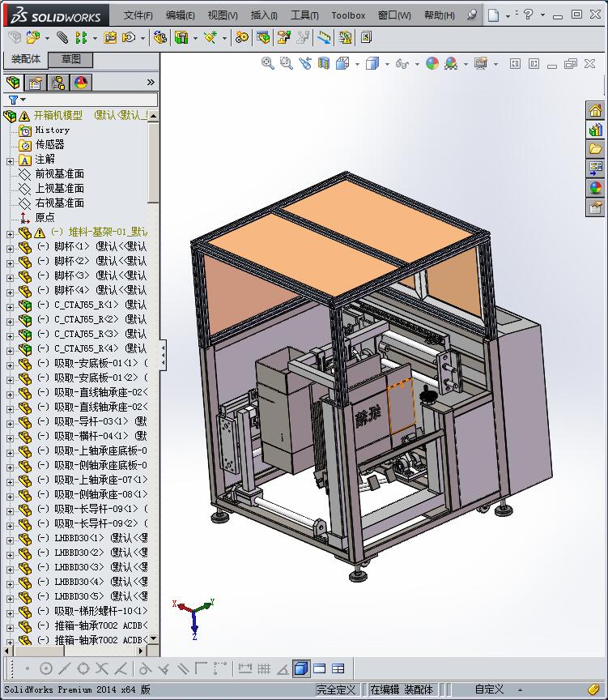Viewport: 608px width, 700px height.
Task: Toggle single viewport layout icon
Action: 320,668
